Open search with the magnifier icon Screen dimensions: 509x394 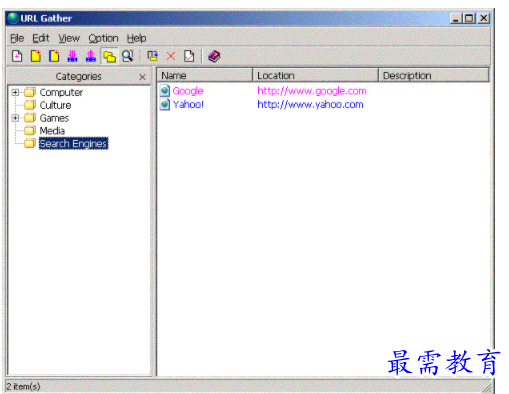coord(127,56)
